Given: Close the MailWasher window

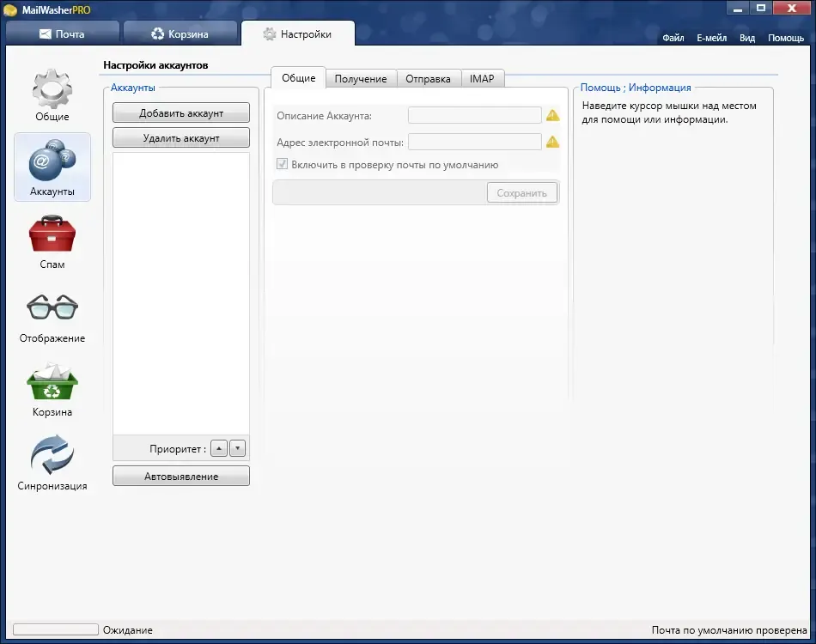Looking at the screenshot, I should pos(792,8).
